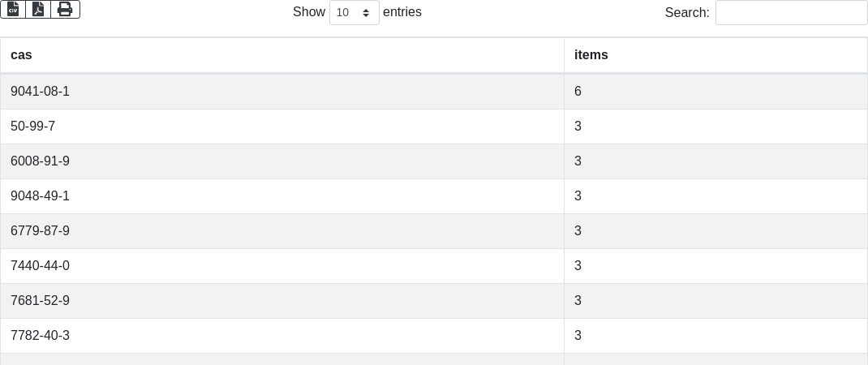This screenshot has height=365, width=868.
Task: Click the Search label text
Action: pos(687,12)
